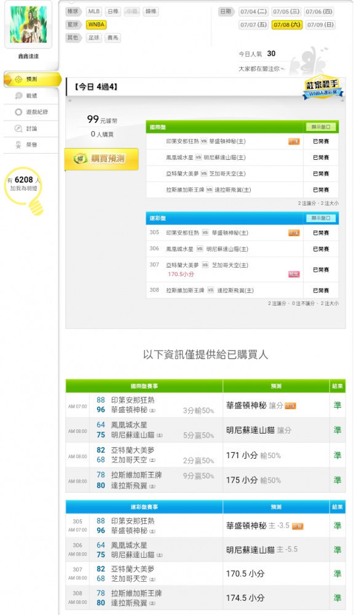Select the MLB league filter
Screen dimensions: 364x615
point(93,11)
